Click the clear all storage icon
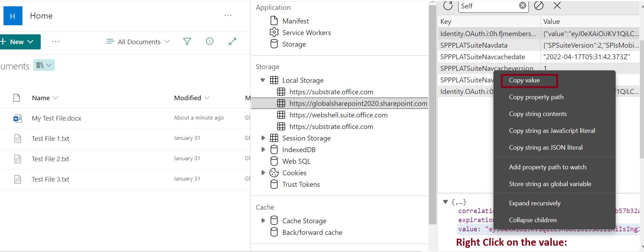The height and width of the screenshot is (252, 644). coord(539,6)
